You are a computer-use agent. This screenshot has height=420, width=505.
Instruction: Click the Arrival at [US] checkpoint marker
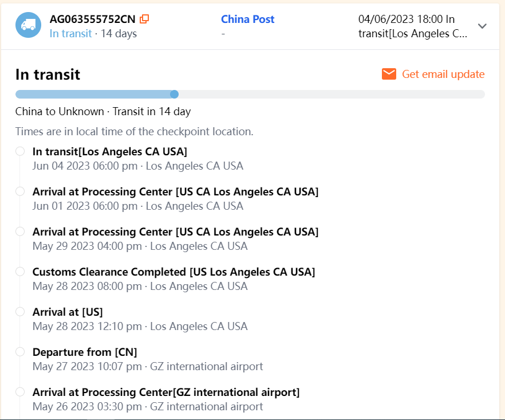[20, 312]
